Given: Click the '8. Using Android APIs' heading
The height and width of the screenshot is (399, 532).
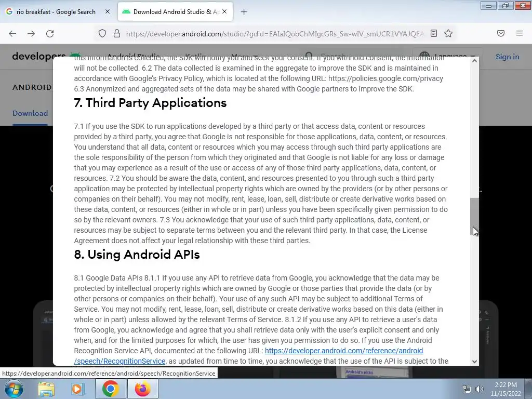Looking at the screenshot, I should 137,254.
